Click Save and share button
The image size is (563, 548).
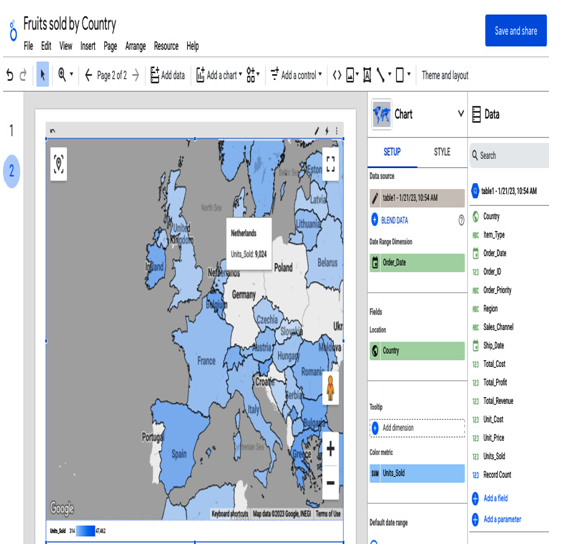(x=516, y=31)
